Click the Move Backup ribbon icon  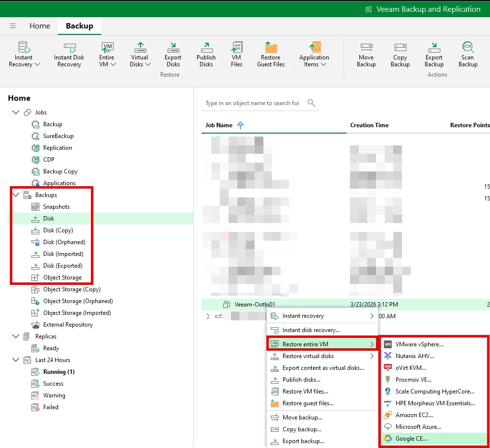366,48
